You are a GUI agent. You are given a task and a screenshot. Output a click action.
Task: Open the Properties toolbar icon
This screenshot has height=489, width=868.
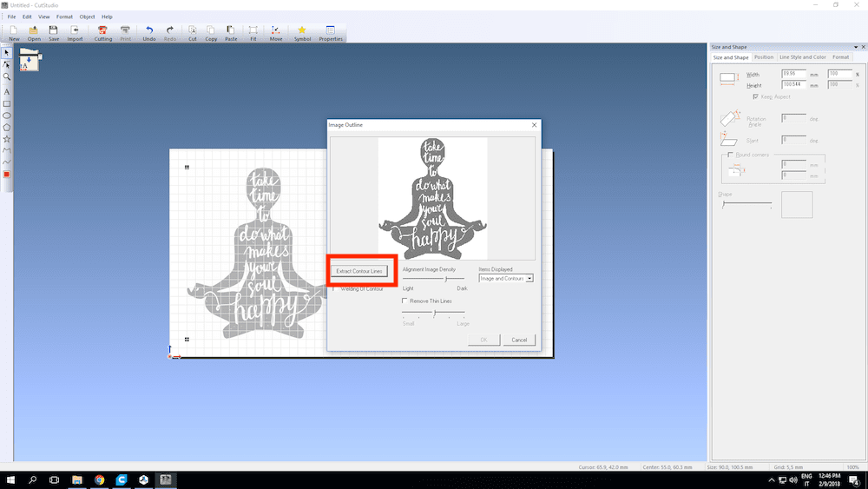click(x=331, y=33)
